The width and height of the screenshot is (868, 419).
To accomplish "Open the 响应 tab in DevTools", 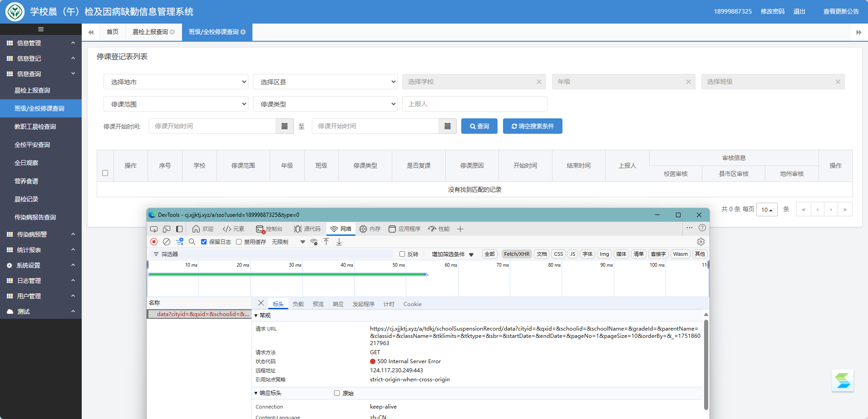I will [x=338, y=304].
